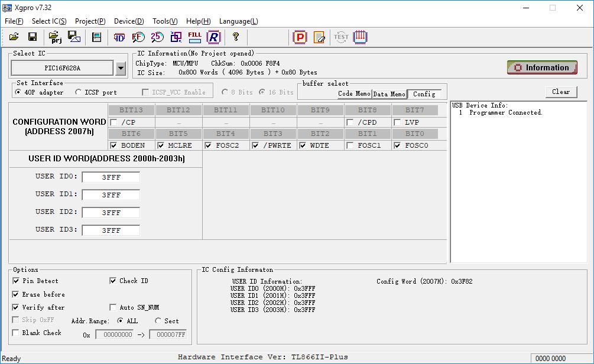Click the Clear button

coord(561,92)
